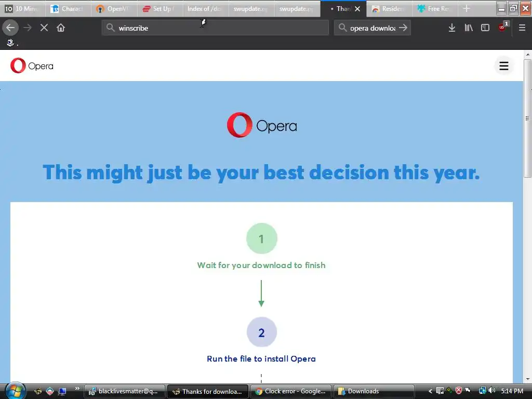Click the scrollbar up arrow

pyautogui.click(x=527, y=54)
